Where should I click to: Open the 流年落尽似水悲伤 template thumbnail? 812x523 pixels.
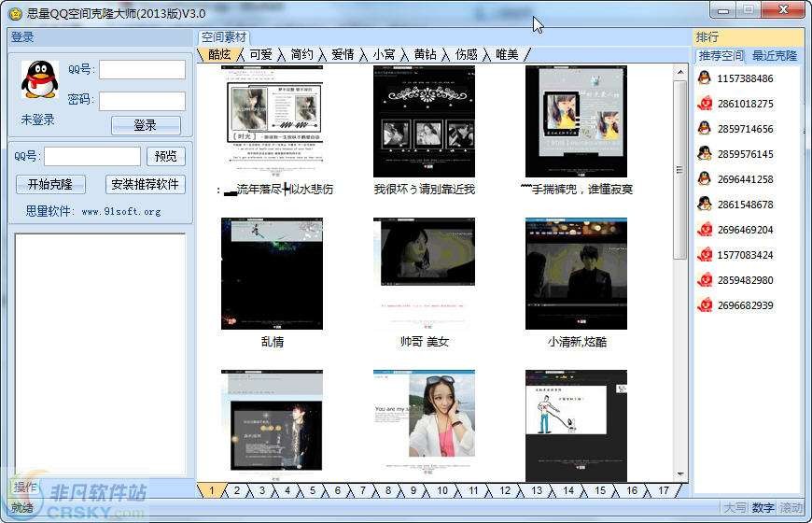click(272, 121)
